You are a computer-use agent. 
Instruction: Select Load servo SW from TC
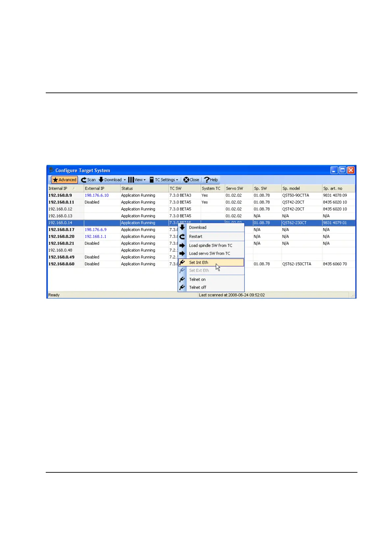(x=211, y=253)
